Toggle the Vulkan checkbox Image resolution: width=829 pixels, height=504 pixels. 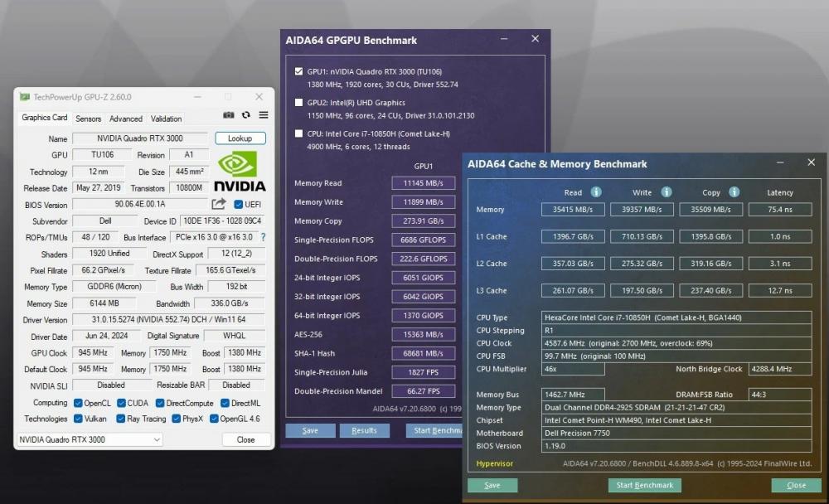point(78,419)
